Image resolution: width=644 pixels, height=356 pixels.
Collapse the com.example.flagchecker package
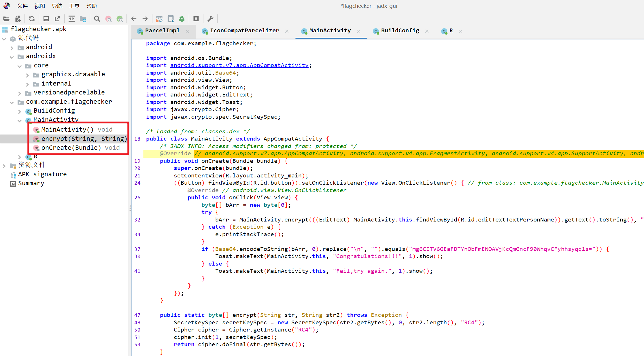[12, 102]
